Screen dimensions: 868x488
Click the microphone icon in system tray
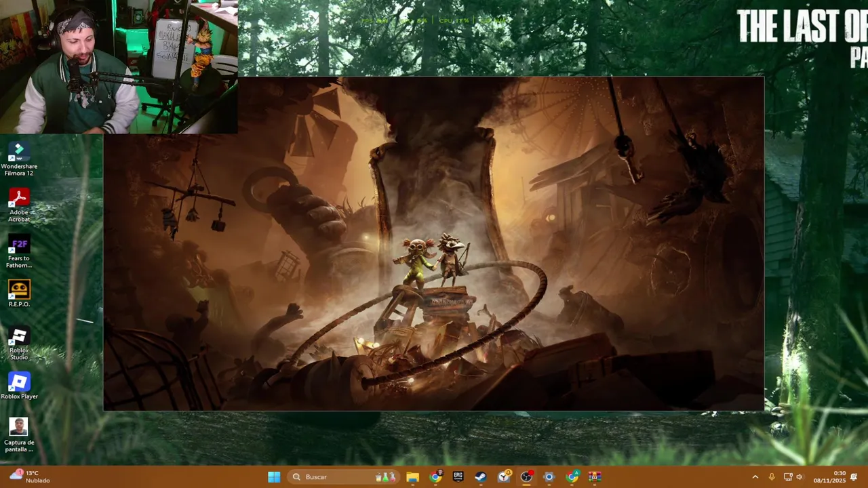click(772, 477)
